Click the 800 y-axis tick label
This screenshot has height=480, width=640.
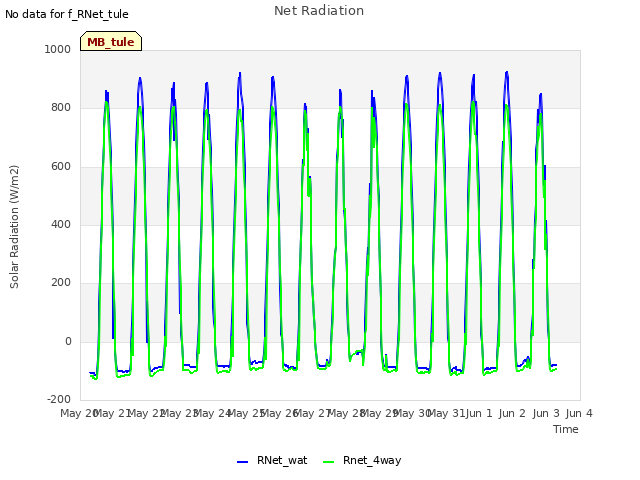click(x=61, y=108)
